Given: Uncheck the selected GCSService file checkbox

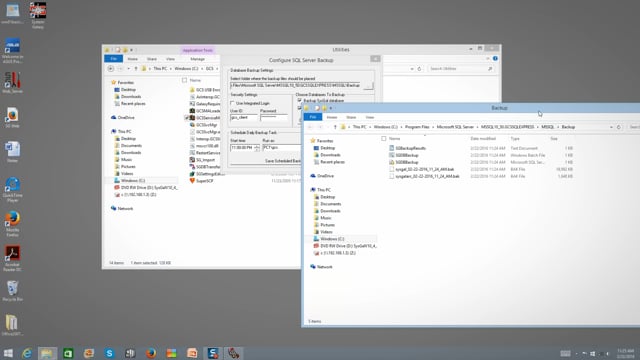Looking at the screenshot, I should tap(187, 118).
